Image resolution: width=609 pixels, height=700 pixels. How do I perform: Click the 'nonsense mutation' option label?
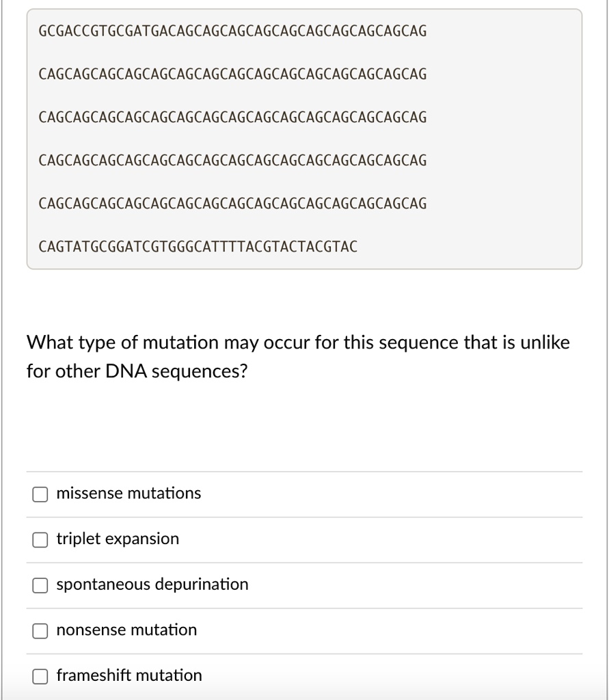[x=126, y=630]
